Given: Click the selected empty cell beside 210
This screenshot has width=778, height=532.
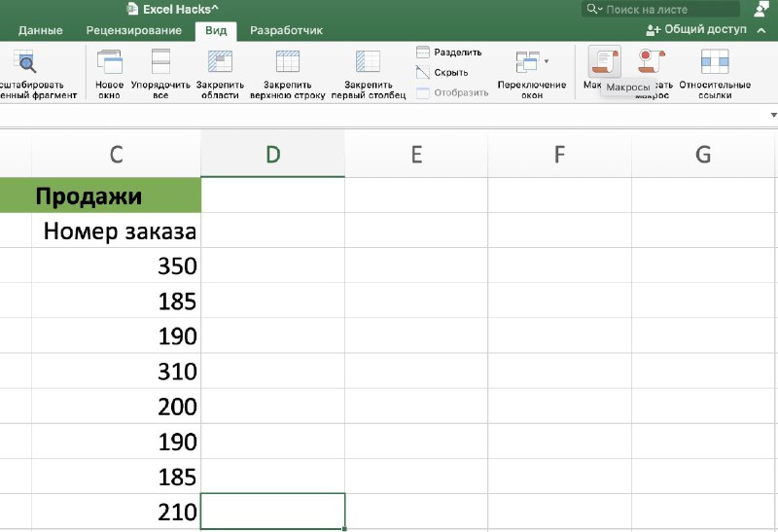Looking at the screenshot, I should 272,512.
